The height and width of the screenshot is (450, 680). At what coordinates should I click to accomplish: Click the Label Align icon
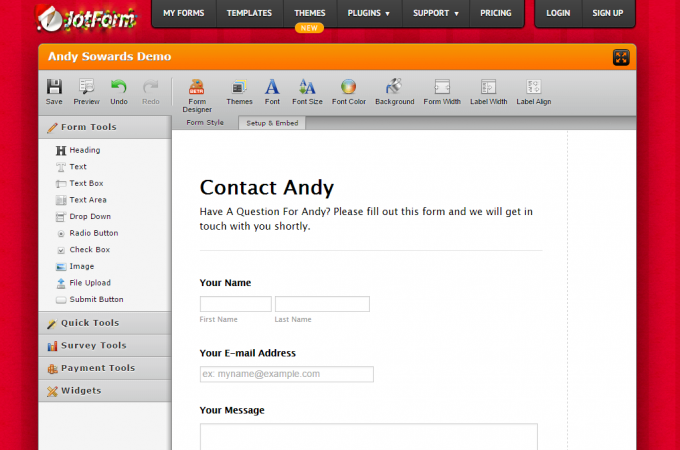point(533,87)
